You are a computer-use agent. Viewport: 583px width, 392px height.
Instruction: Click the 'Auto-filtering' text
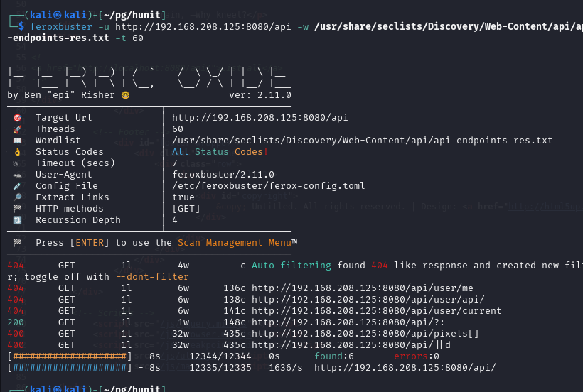[291, 266]
